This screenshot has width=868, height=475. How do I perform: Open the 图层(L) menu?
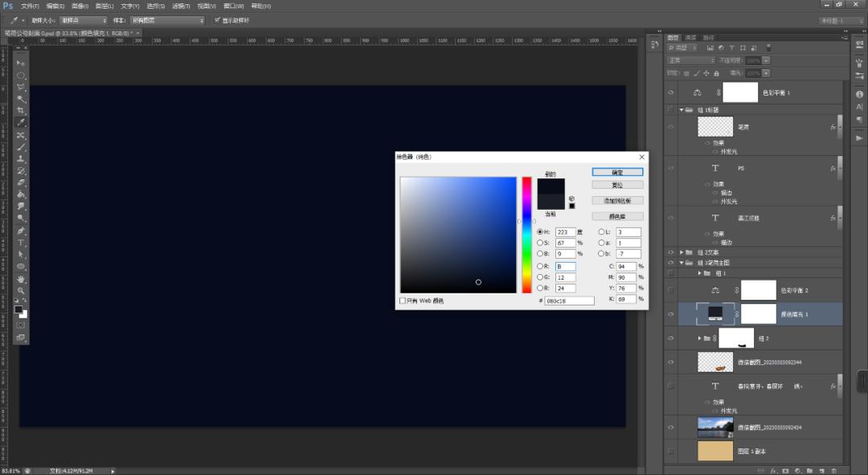pos(105,6)
